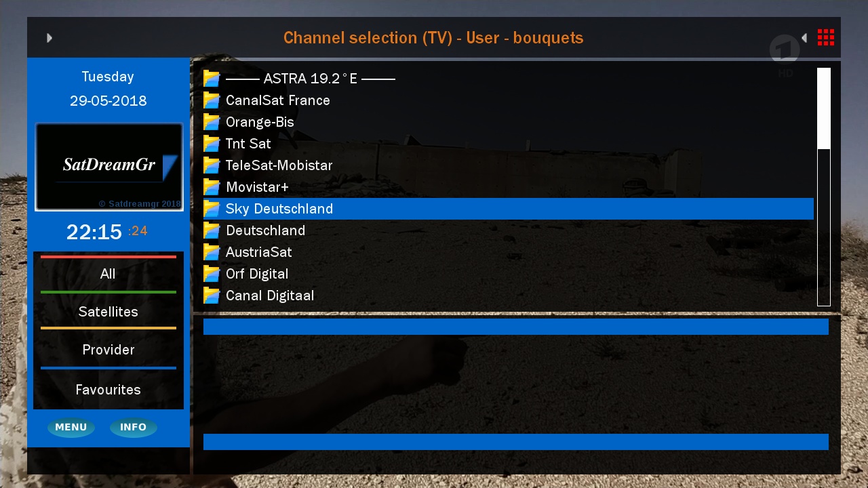Click the SatDreamGr logo image

(108, 167)
